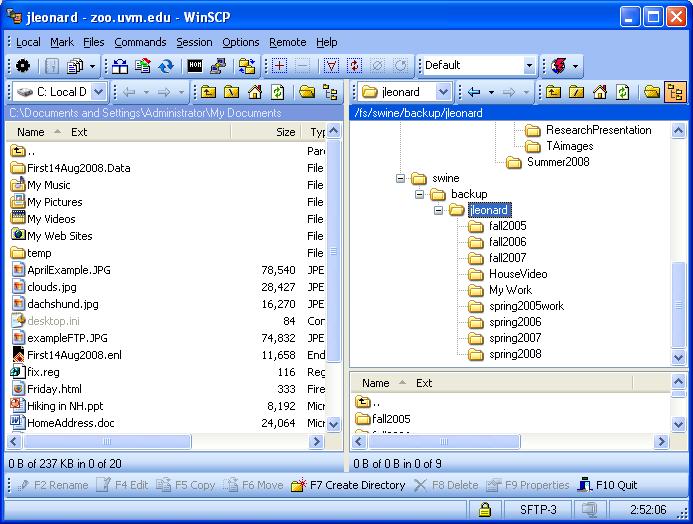Click the queue files icon beside gear
This screenshot has height=524, width=693.
[75, 66]
